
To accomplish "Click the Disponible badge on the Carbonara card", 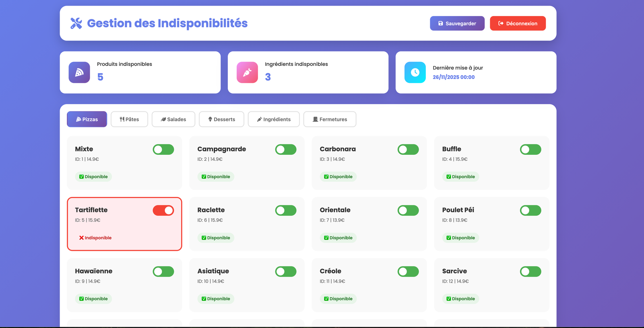I will click(x=338, y=176).
